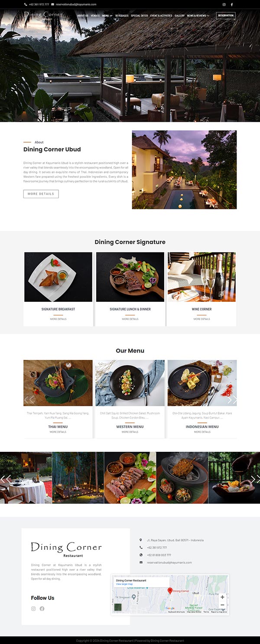The image size is (260, 644).
Task: Zoom in on the map
Action: [x=222, y=597]
